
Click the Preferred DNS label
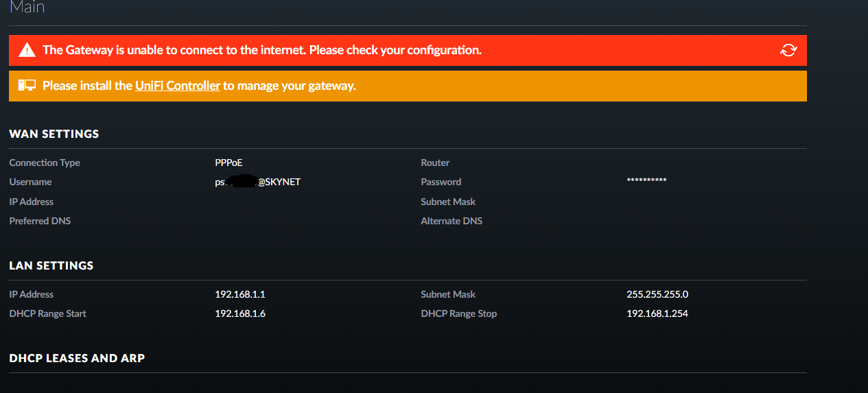tap(40, 221)
